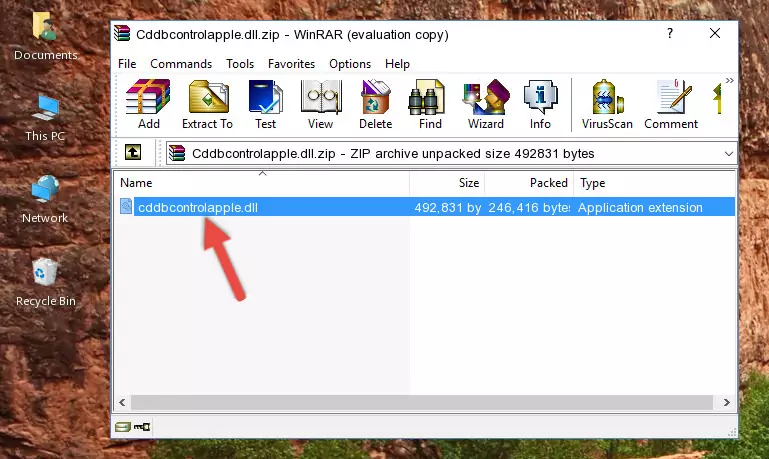The height and width of the screenshot is (459, 769).
Task: Open the Commands menu
Action: click(181, 64)
